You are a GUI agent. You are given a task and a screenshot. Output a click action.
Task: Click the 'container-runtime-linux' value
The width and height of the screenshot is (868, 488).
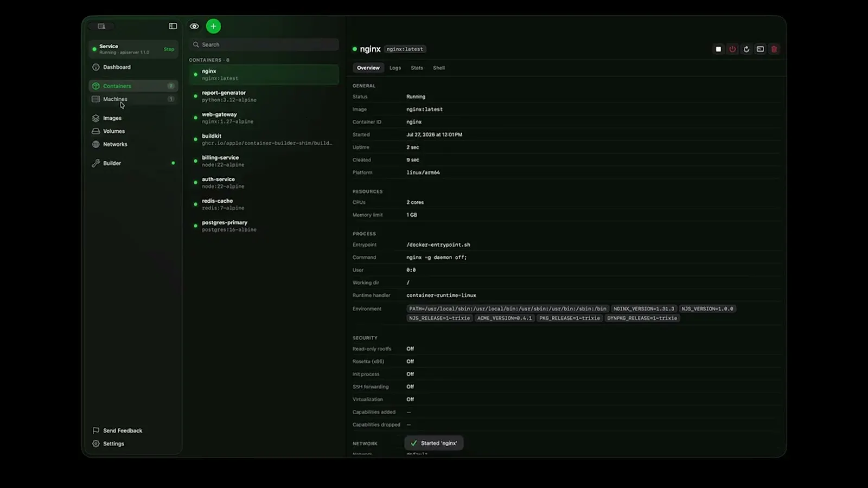(442, 296)
